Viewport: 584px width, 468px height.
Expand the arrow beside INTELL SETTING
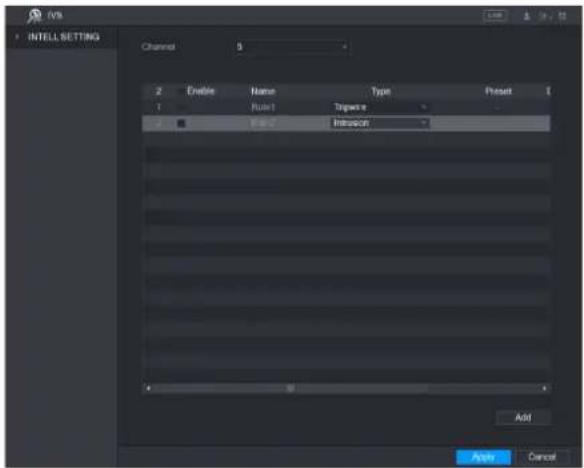[16, 37]
